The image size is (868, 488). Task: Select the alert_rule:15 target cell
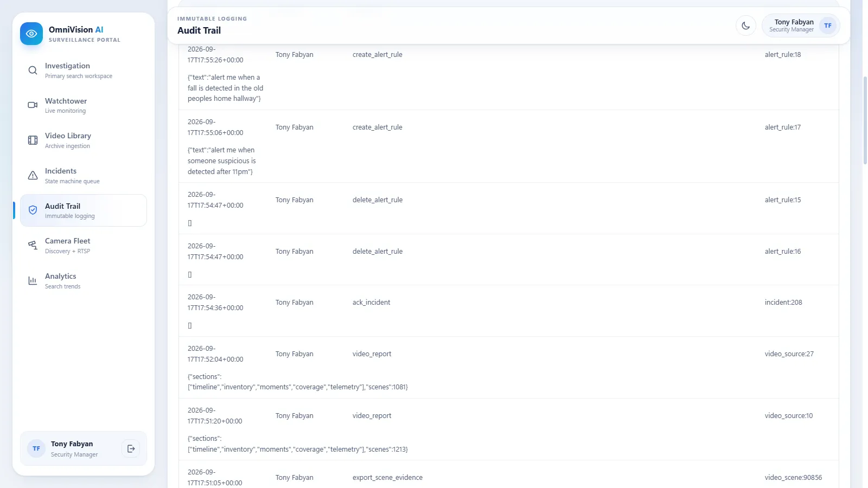783,200
